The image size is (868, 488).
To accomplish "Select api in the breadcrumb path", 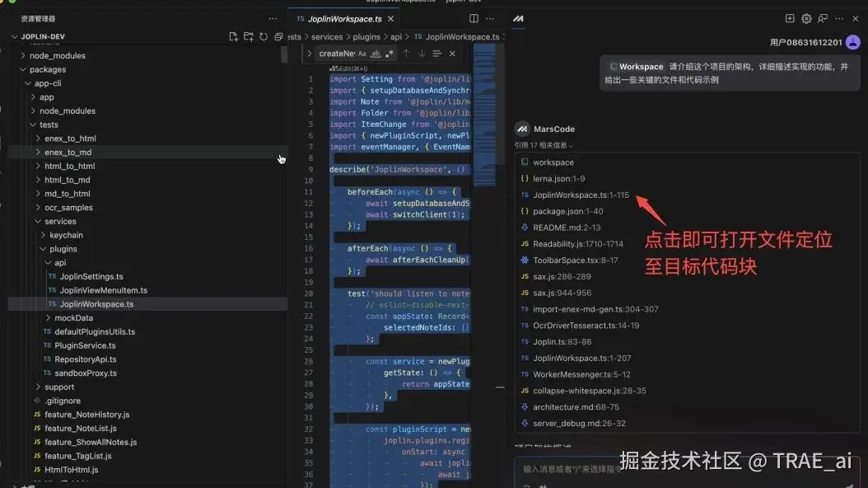I will [396, 37].
